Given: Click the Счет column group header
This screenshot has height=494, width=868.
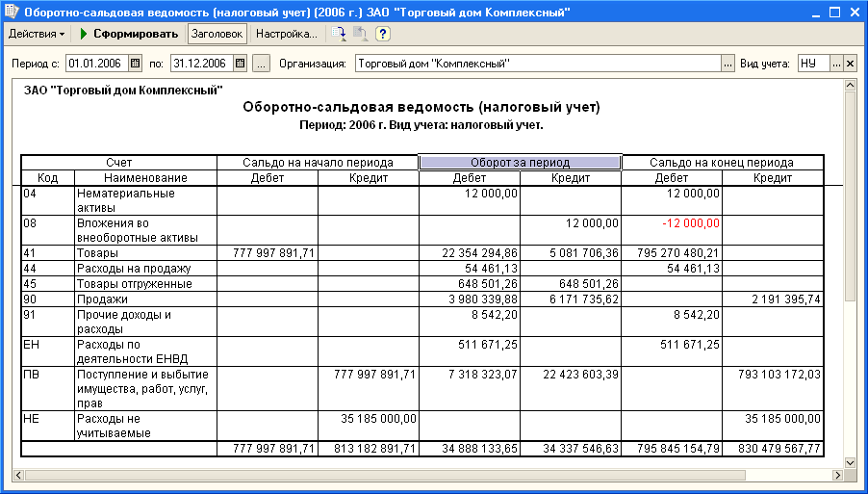Looking at the screenshot, I should tap(119, 163).
